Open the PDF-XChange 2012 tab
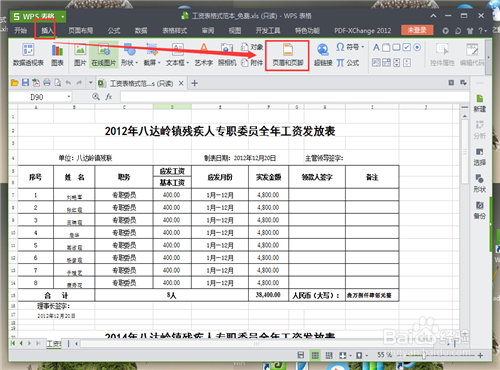500x370 pixels. pos(363,31)
